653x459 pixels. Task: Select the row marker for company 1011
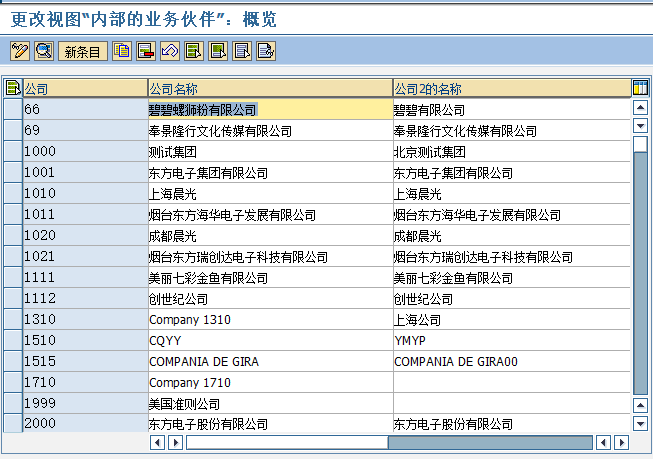13,214
